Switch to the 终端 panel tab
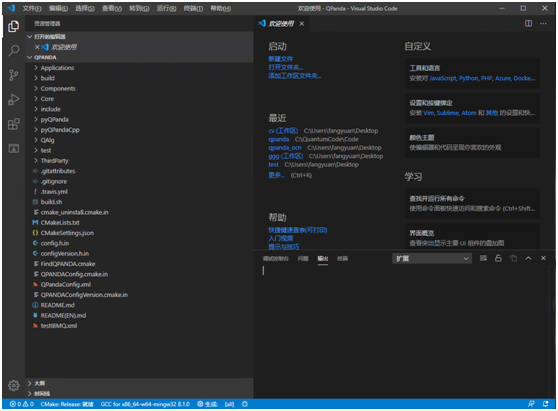The width and height of the screenshot is (558, 411). (342, 259)
